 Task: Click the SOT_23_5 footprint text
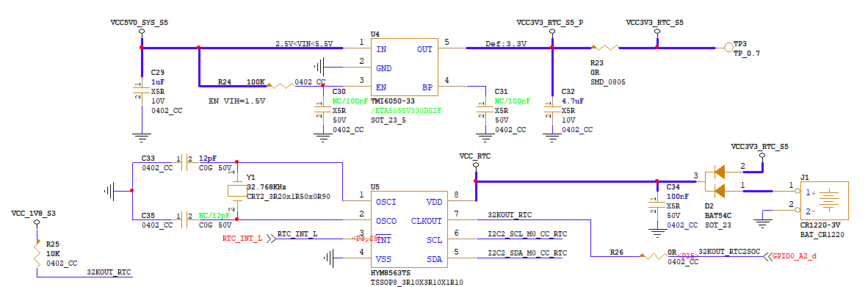coord(388,120)
